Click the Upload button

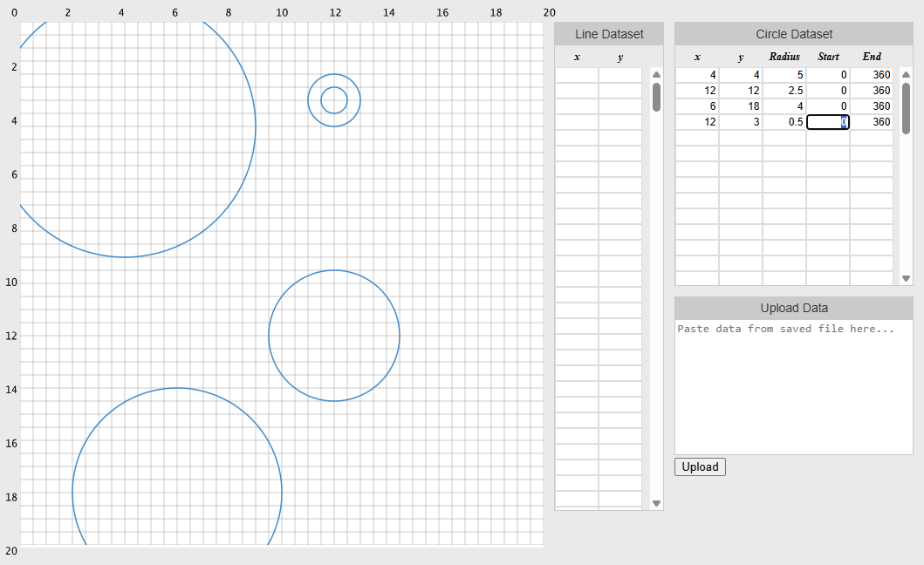click(x=700, y=466)
